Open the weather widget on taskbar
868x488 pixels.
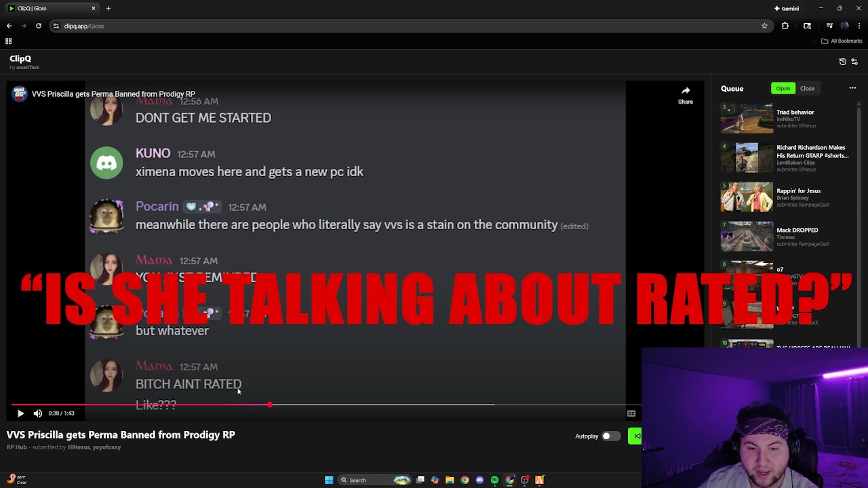(x=16, y=480)
